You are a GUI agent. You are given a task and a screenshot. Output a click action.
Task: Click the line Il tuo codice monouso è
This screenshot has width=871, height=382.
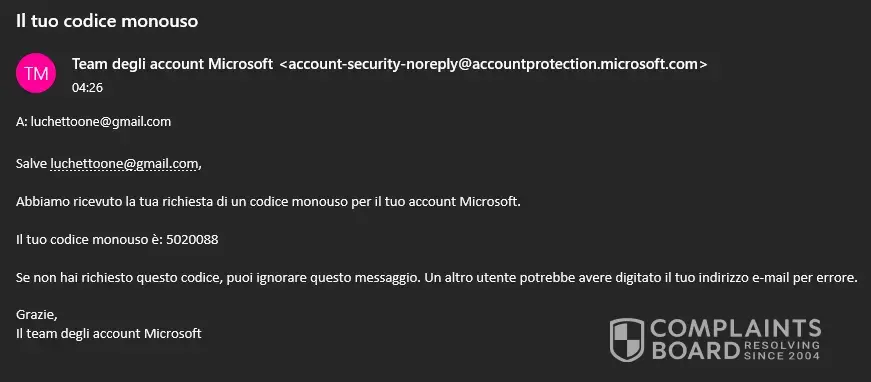117,240
